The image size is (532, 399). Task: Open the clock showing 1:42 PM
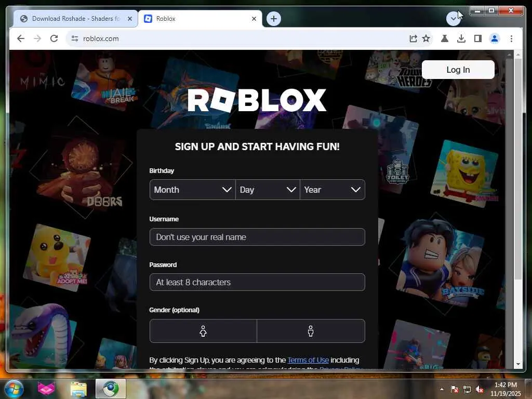coord(506,389)
